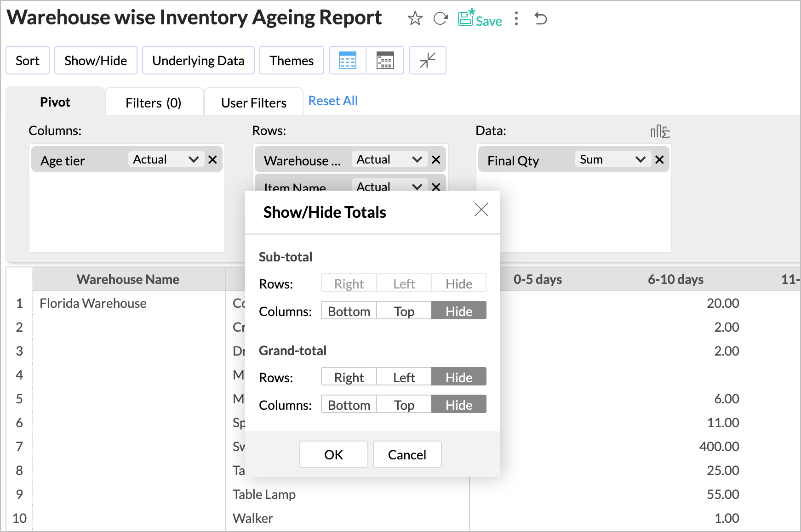Close the Show/Hide Totals dialog
Screen dimensions: 801x532
click(481, 209)
